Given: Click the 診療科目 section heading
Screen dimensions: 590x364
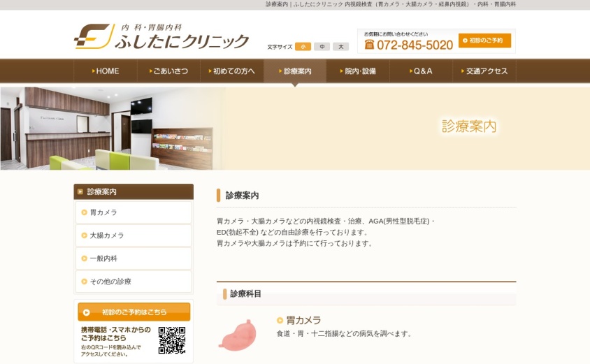Looking at the screenshot, I should 245,293.
